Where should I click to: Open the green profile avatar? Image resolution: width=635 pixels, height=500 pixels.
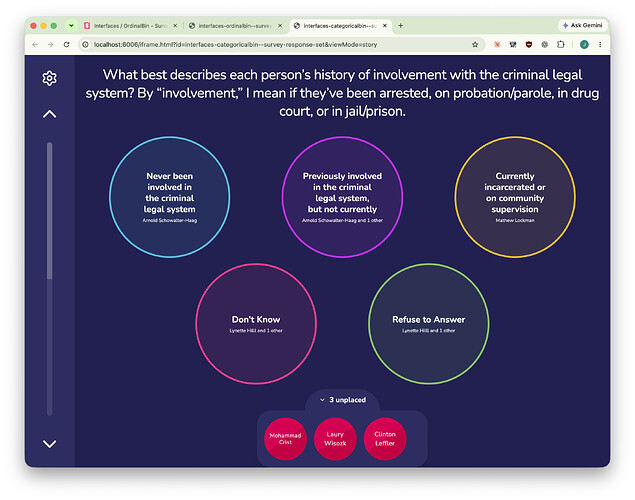[584, 45]
